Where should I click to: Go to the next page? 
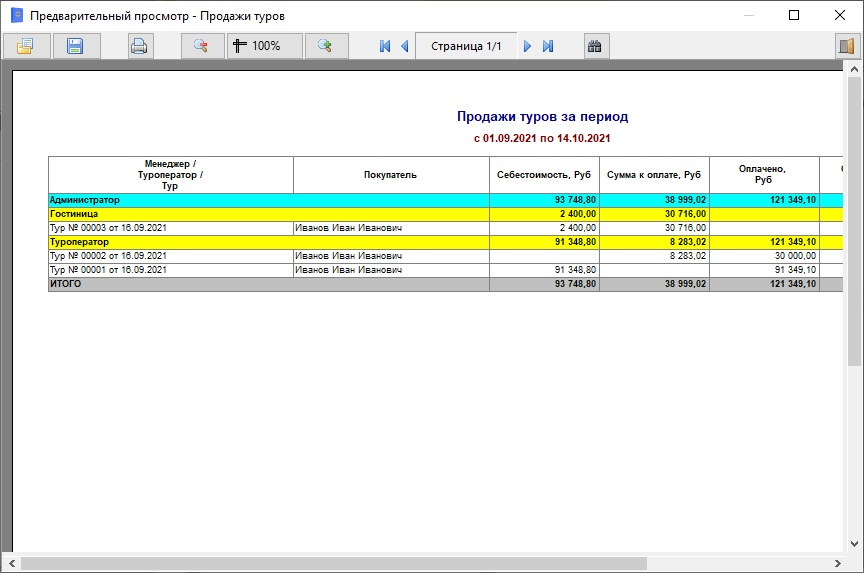tap(528, 46)
